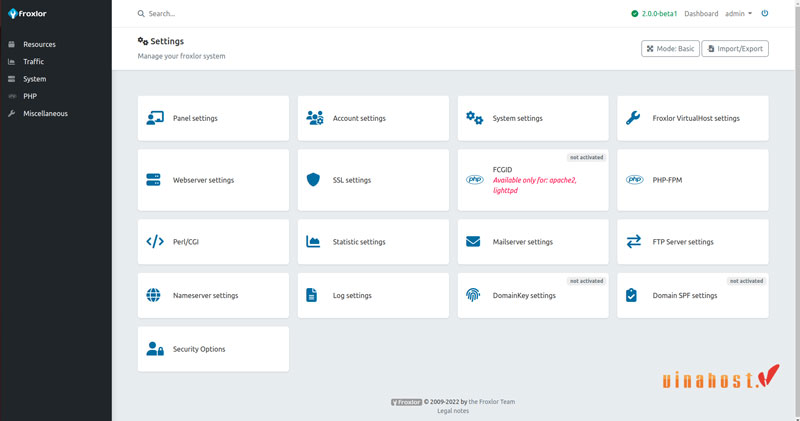Open Log settings label

352,295
